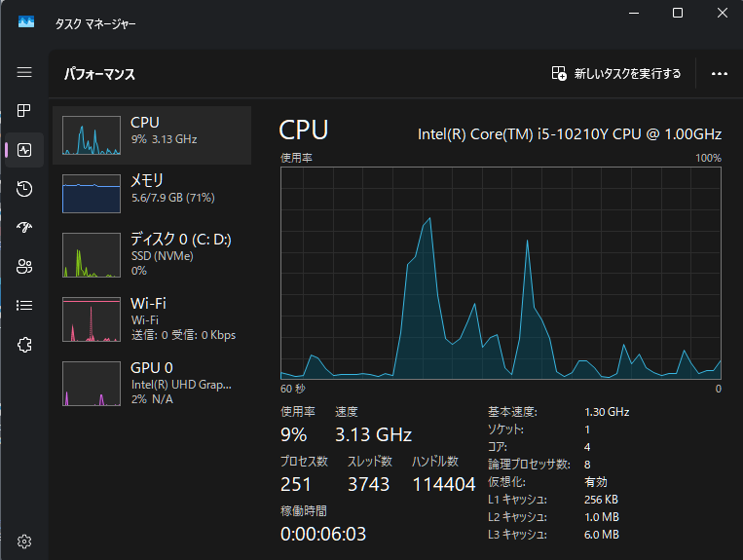Open the hamburger navigation menu
The width and height of the screenshot is (743, 560).
(24, 72)
